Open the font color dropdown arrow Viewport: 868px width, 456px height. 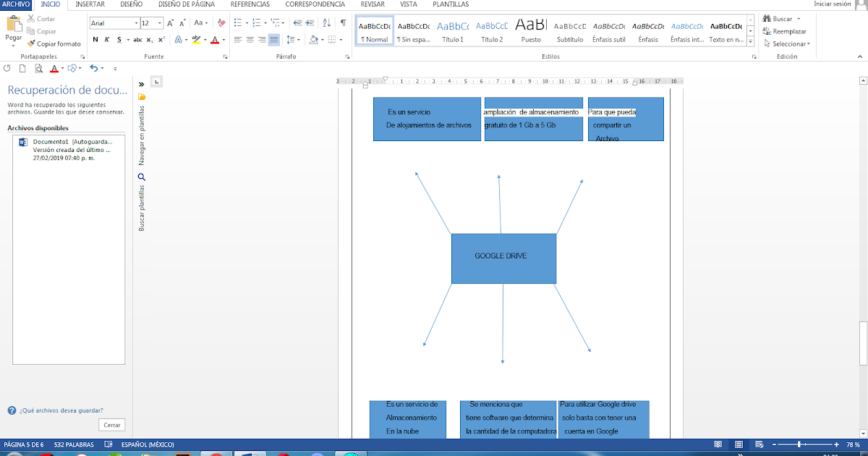pyautogui.click(x=222, y=41)
